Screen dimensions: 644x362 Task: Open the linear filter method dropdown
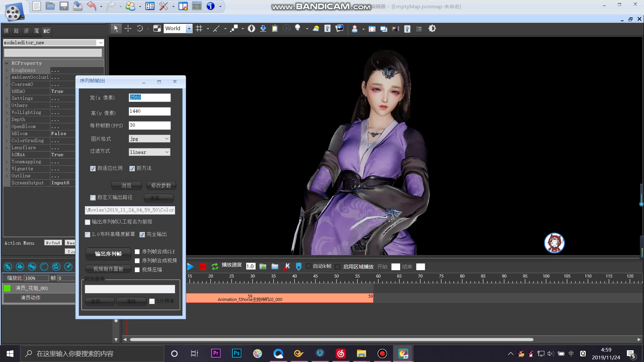click(x=149, y=152)
